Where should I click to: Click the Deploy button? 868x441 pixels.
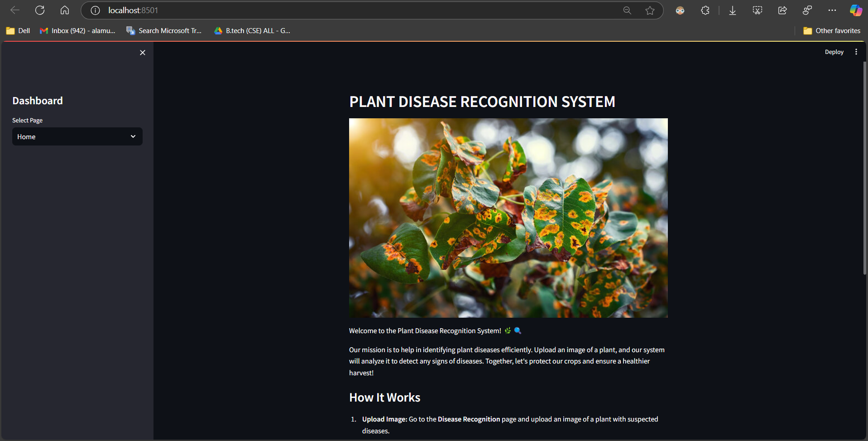coord(834,52)
